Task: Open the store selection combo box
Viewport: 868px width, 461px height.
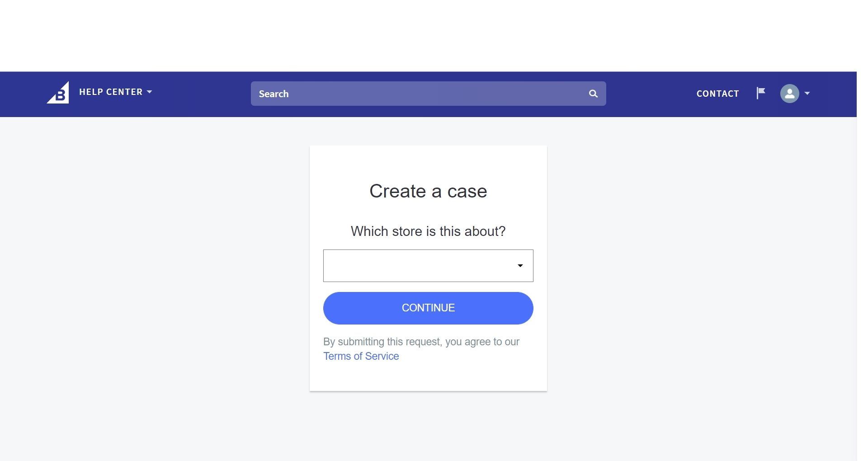Action: click(420, 266)
